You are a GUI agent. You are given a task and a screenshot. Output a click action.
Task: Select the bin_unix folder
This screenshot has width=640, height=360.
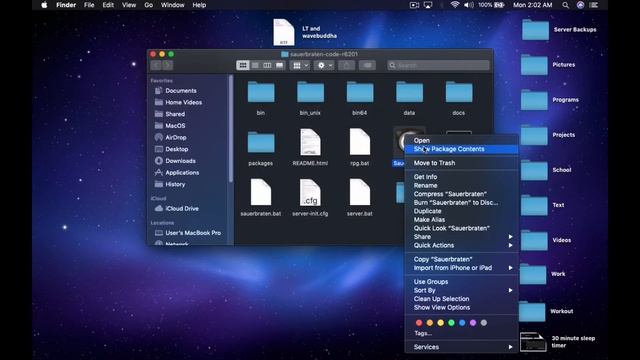[x=310, y=98]
